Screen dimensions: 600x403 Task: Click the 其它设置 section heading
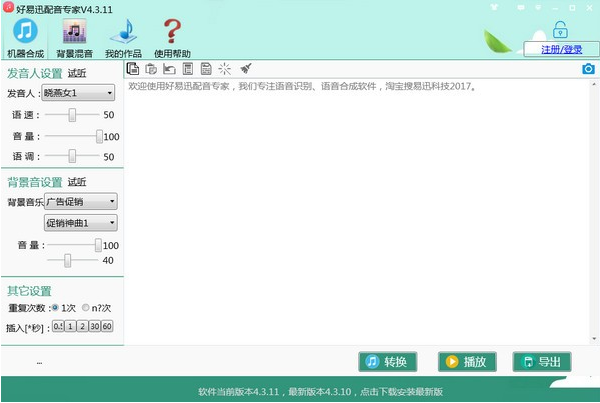point(29,291)
